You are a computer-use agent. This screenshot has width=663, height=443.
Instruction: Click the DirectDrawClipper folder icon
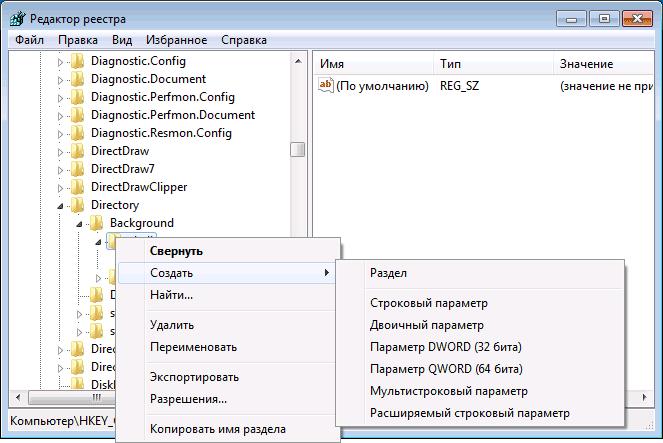[77, 187]
